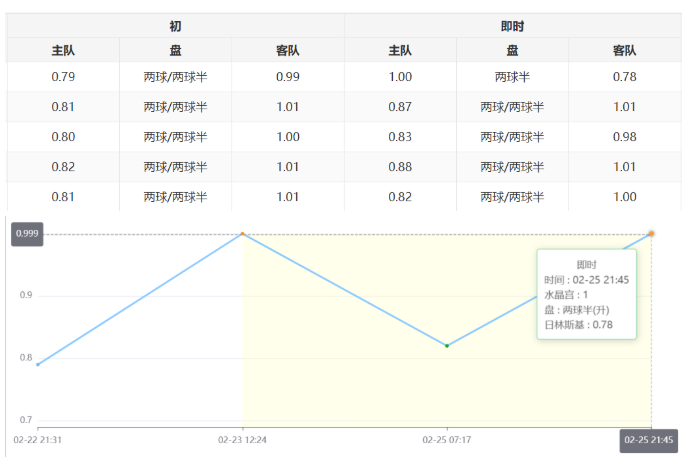Select the chart's first data point at 02-22 21:31
This screenshot has height=465, width=700.
click(38, 365)
